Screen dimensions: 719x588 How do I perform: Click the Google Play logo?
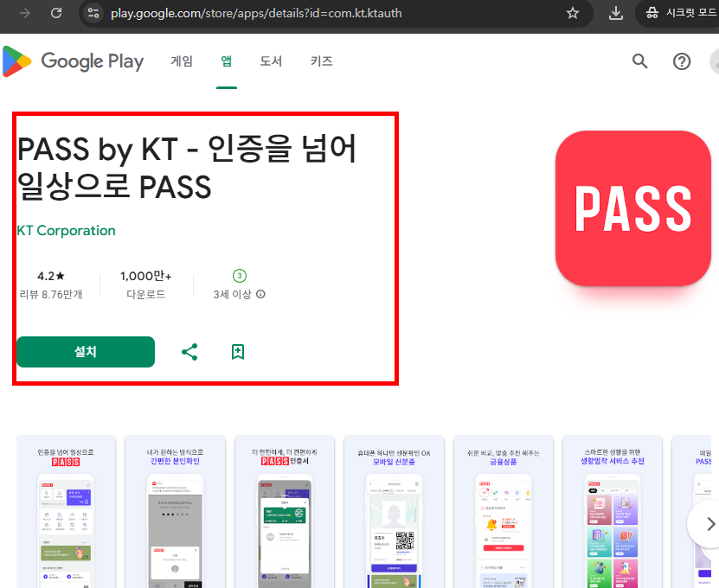[x=74, y=61]
